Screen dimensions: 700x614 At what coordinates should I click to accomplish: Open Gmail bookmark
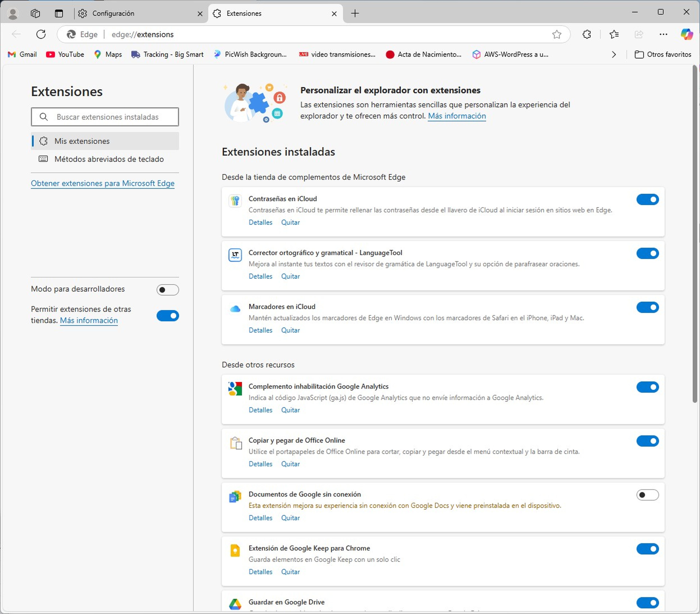coord(22,55)
